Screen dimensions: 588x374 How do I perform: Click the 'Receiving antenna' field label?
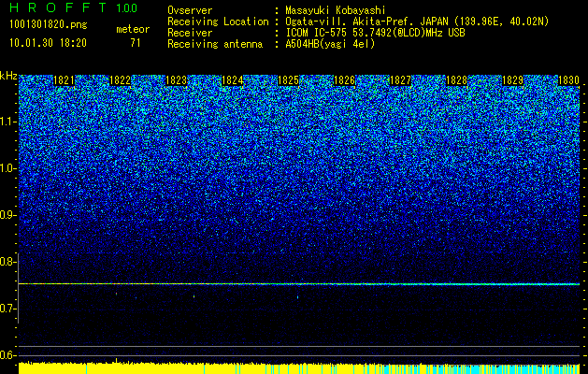click(215, 44)
